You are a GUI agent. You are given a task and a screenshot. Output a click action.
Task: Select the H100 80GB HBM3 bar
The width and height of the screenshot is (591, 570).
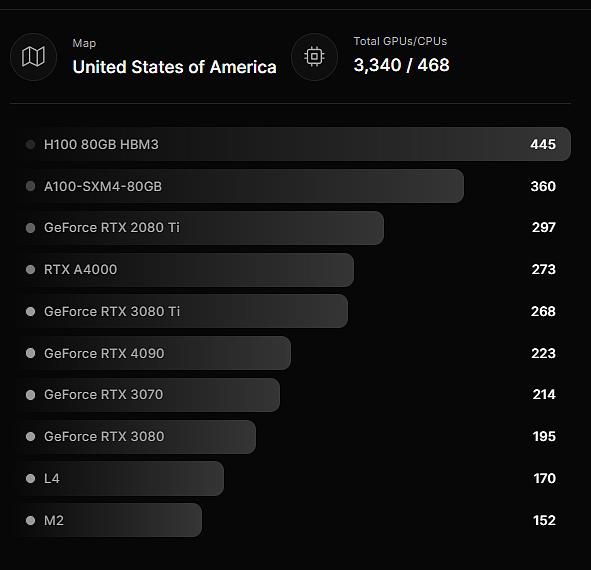coord(295,144)
